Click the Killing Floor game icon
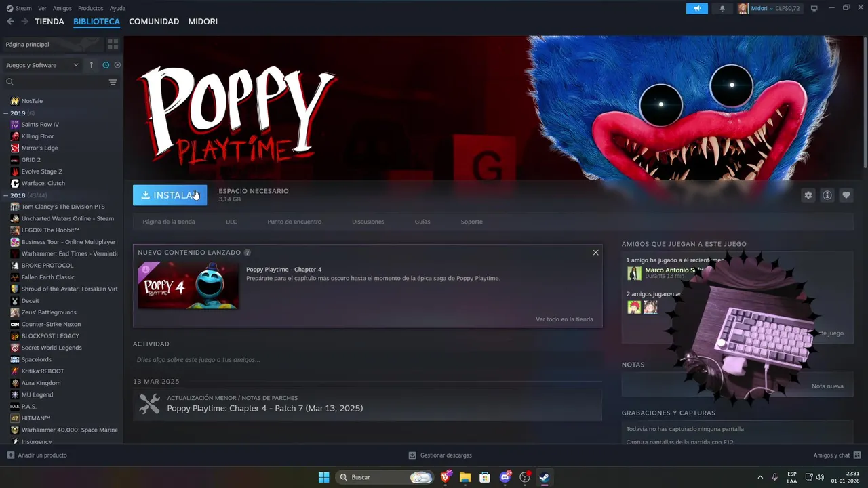Screen dimensions: 868x488 15,136
